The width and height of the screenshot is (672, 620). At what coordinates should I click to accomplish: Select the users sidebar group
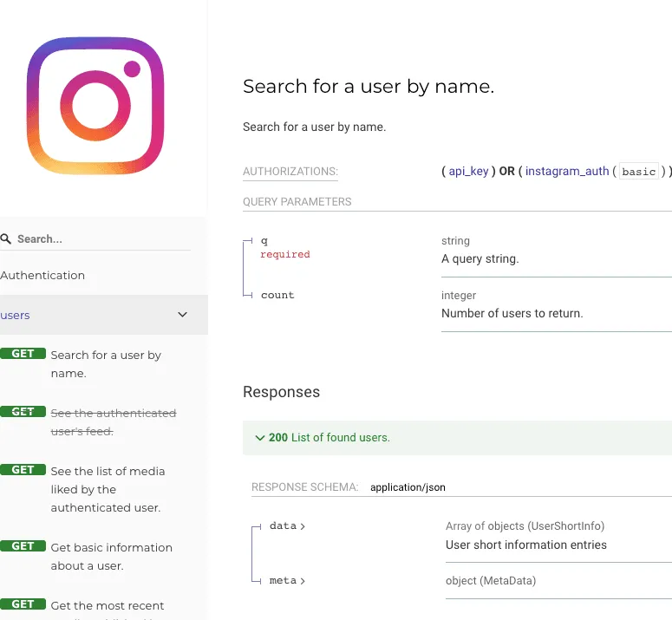click(x=104, y=315)
